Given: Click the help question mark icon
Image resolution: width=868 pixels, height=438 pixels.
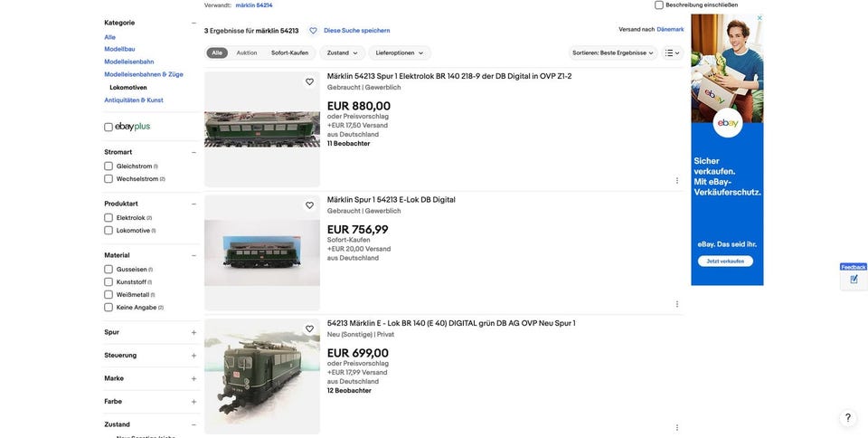Looking at the screenshot, I should pyautogui.click(x=848, y=418).
